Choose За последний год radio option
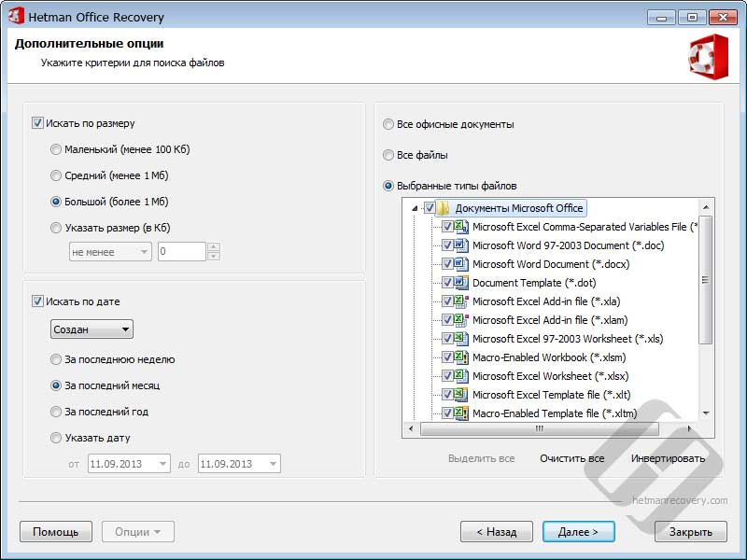747x560 pixels. pyautogui.click(x=56, y=412)
